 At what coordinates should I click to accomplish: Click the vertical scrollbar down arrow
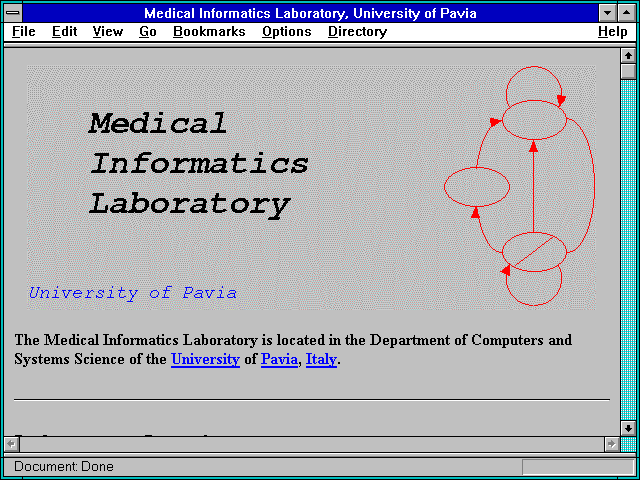coord(628,428)
